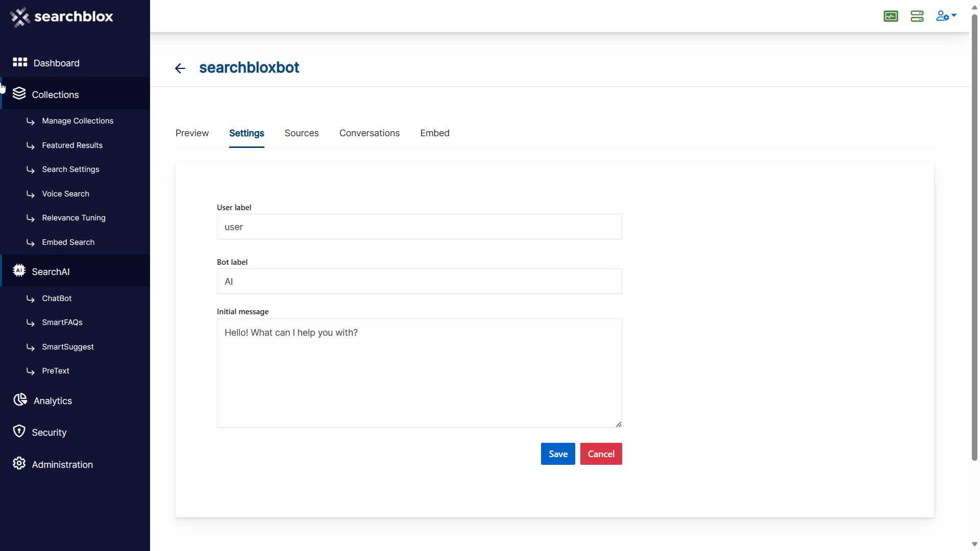Switch to the Sources tab

click(x=301, y=133)
